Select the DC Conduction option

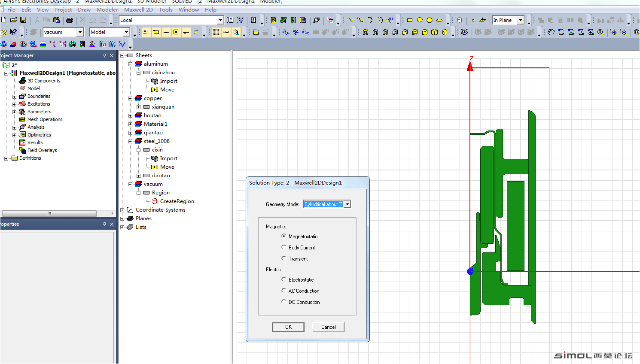283,302
